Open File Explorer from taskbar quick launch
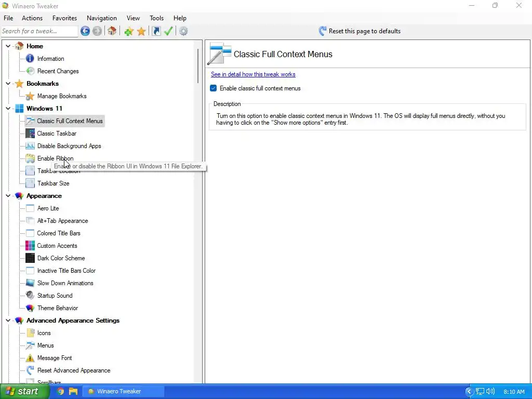The width and height of the screenshot is (532, 399). pyautogui.click(x=73, y=391)
